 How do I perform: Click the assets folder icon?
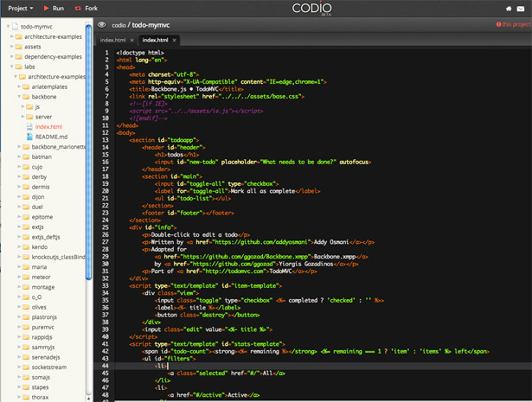19,47
